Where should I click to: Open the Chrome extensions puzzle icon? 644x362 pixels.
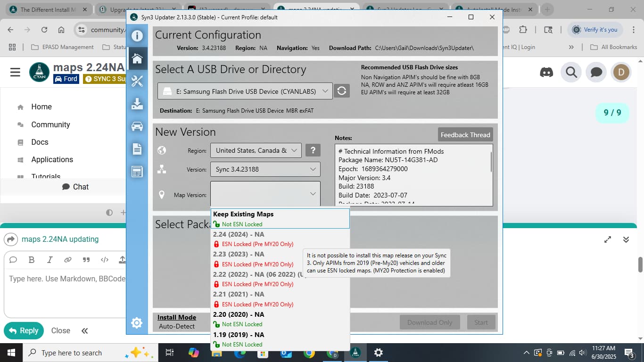(523, 30)
